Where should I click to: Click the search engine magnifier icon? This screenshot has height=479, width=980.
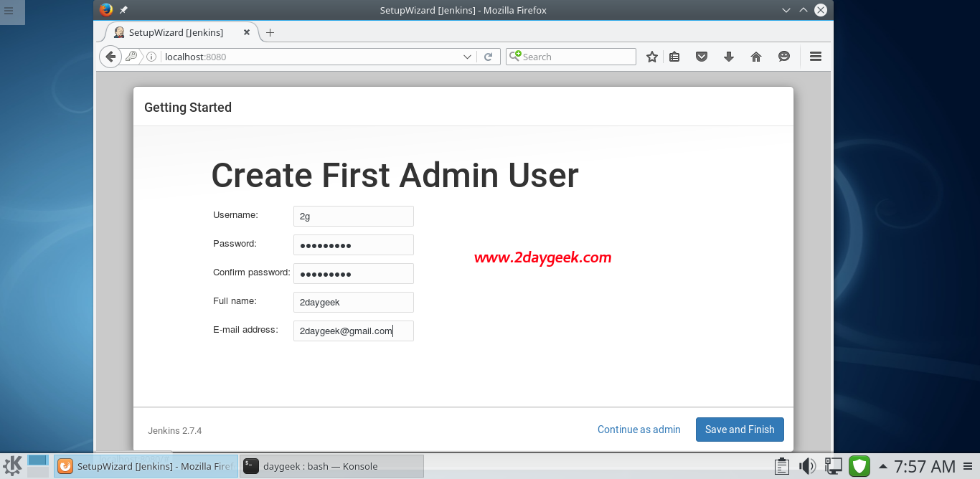tap(514, 56)
